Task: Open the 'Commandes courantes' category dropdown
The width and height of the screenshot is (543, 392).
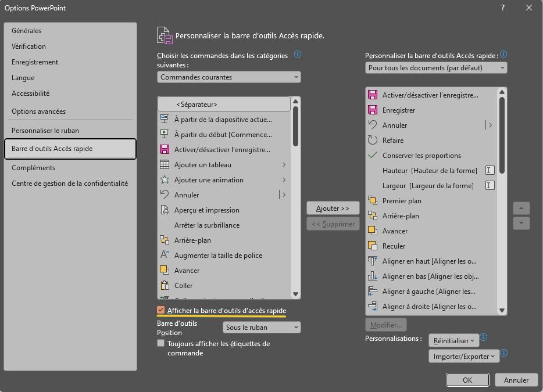Action: [x=228, y=77]
